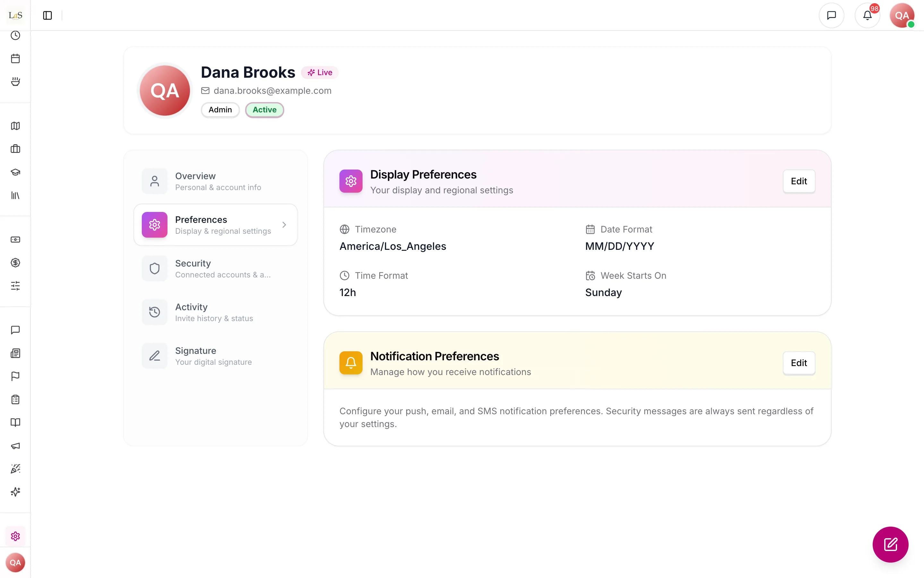Click the Week Starts On label
Image resolution: width=924 pixels, height=578 pixels.
[x=633, y=276]
